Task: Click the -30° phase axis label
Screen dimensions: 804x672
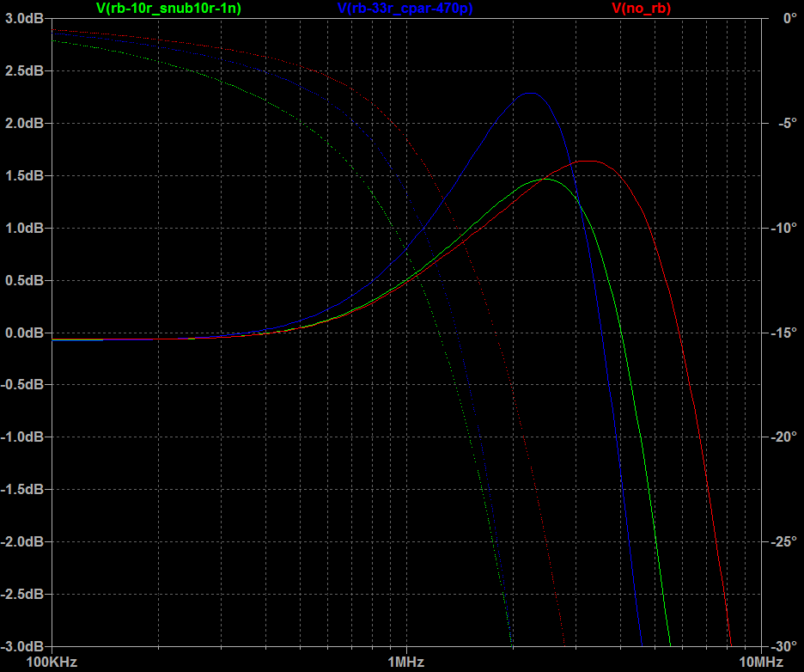Action: (783, 646)
